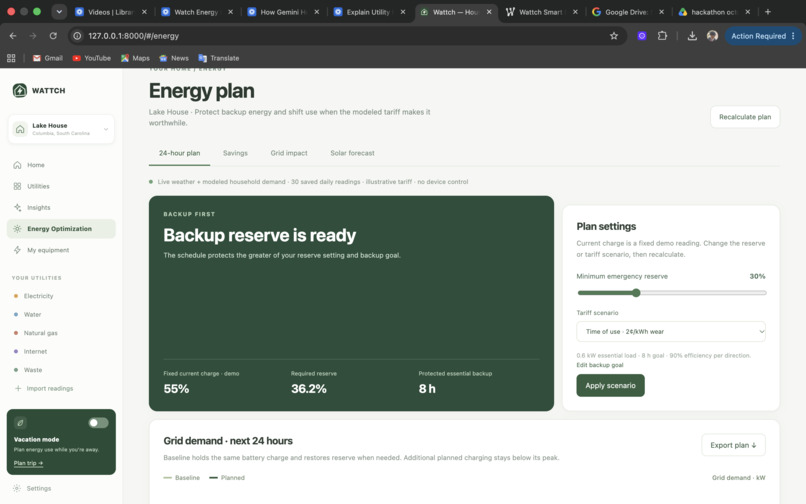
Task: Toggle the Vacation mode switch
Action: click(x=98, y=423)
